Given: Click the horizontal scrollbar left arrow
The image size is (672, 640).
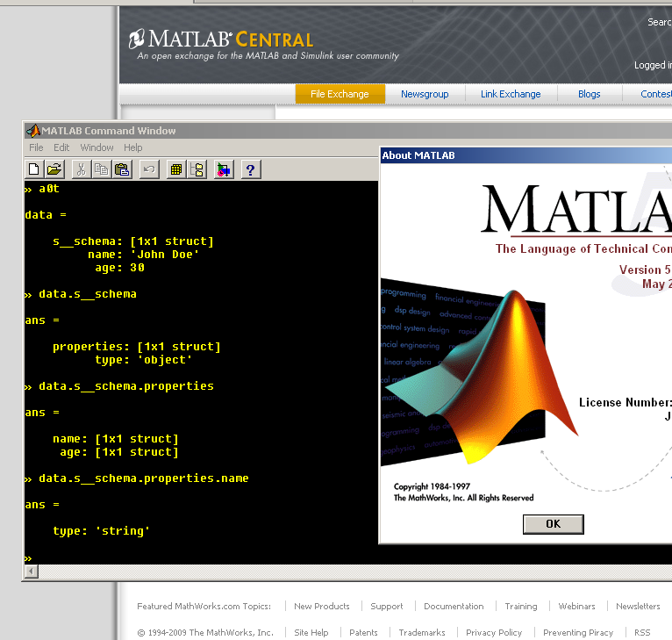Looking at the screenshot, I should click(32, 572).
